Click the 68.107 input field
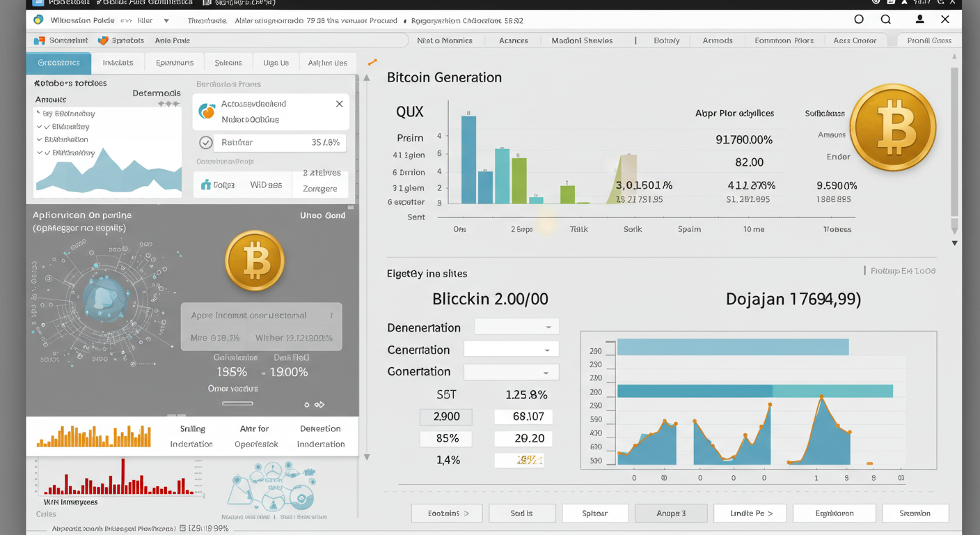Screen dimensions: 980x535 [523, 417]
